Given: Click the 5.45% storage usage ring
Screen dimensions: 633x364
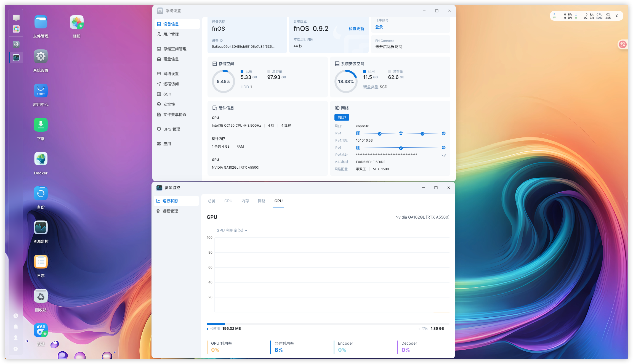Looking at the screenshot, I should (223, 81).
